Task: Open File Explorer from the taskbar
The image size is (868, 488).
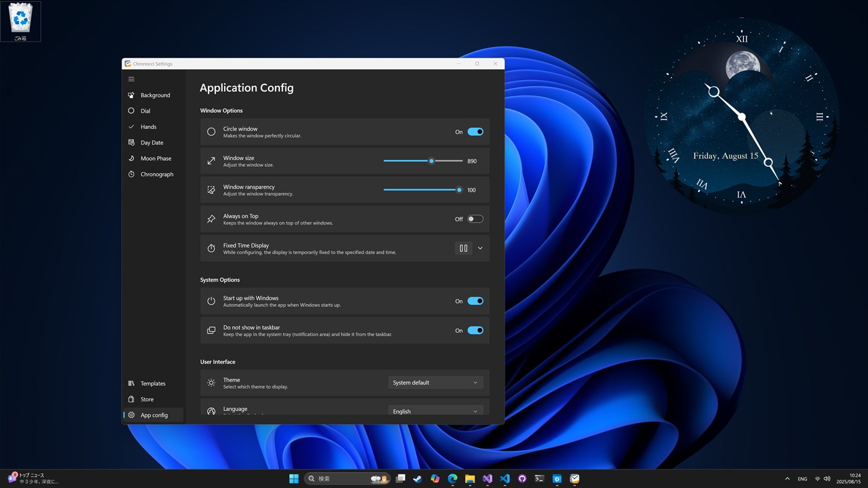Action: tap(470, 479)
